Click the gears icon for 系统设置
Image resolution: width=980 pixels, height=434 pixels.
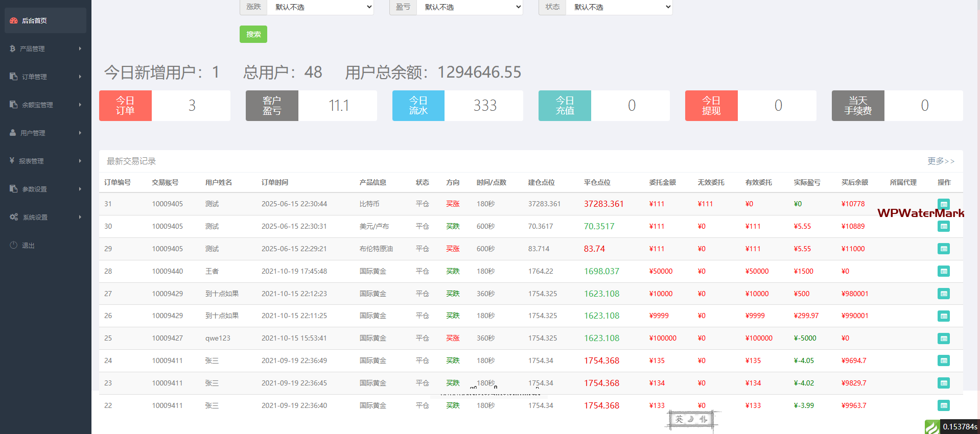14,217
